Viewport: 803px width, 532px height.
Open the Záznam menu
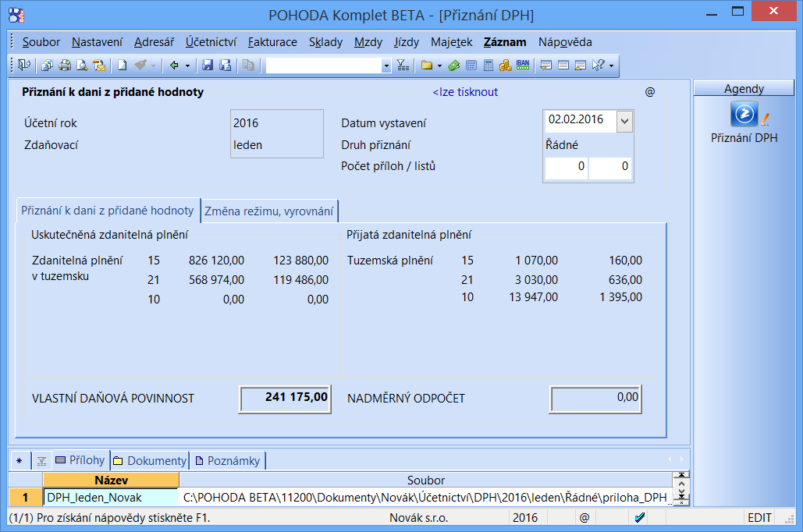(x=505, y=42)
